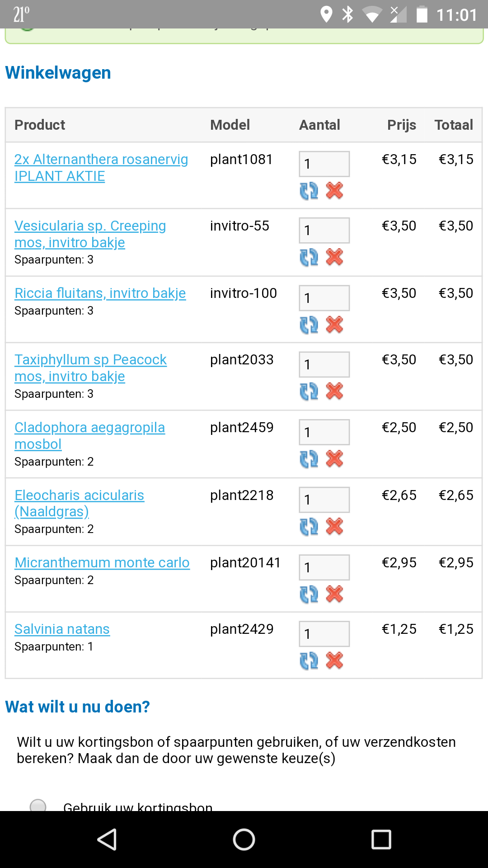
Task: Delete Vesicularia Creeping mos from cart
Action: click(334, 257)
